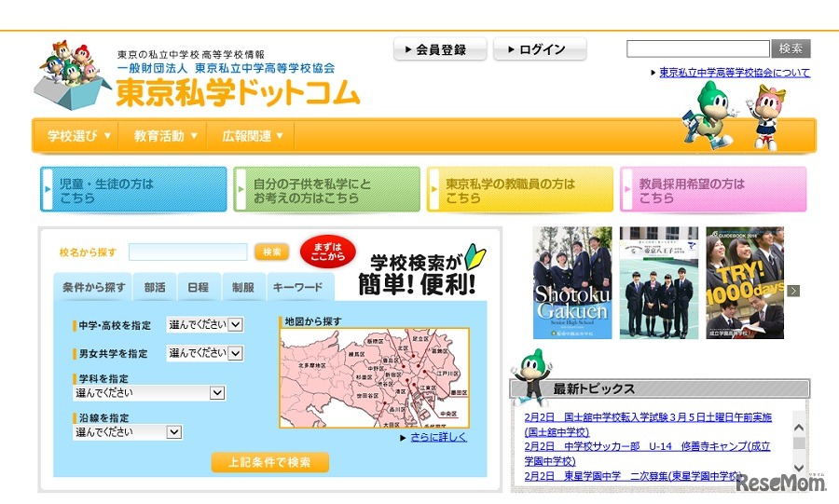Expand the 沿線を指定 dropdown
Image resolution: width=839 pixels, height=504 pixels.
coord(128,432)
